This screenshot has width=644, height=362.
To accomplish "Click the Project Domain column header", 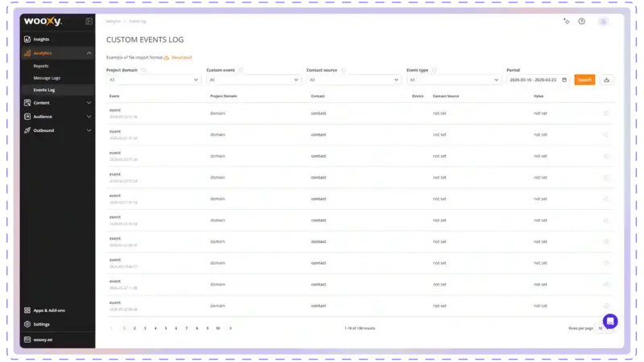I will click(224, 96).
